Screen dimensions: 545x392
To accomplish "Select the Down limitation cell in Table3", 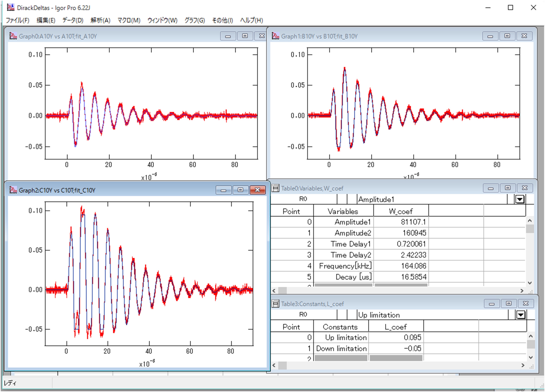I will point(341,348).
